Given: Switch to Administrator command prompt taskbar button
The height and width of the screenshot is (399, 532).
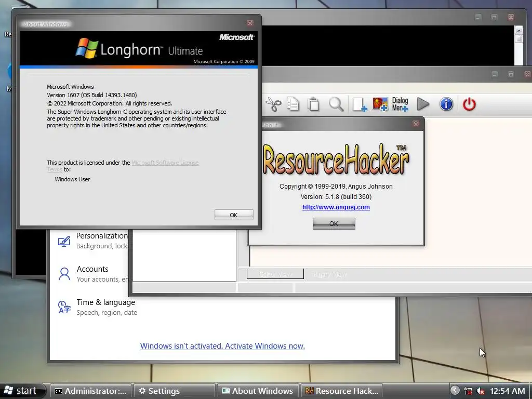Looking at the screenshot, I should tap(90, 391).
